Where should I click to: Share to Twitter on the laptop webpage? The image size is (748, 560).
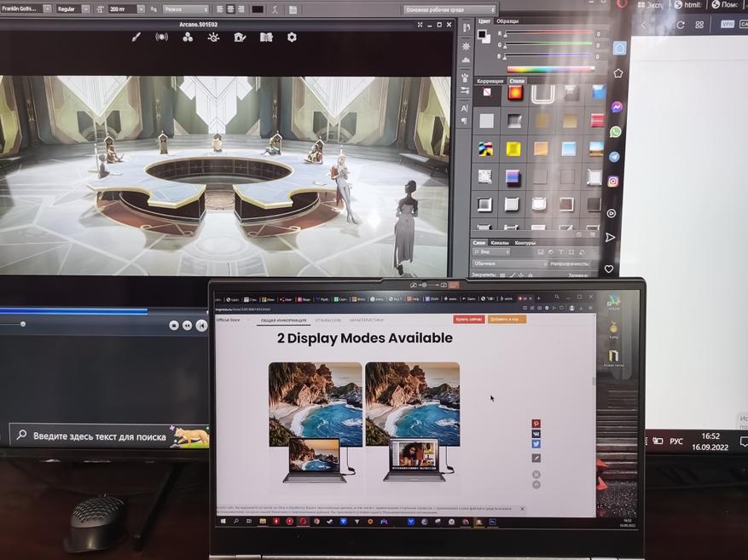536,444
